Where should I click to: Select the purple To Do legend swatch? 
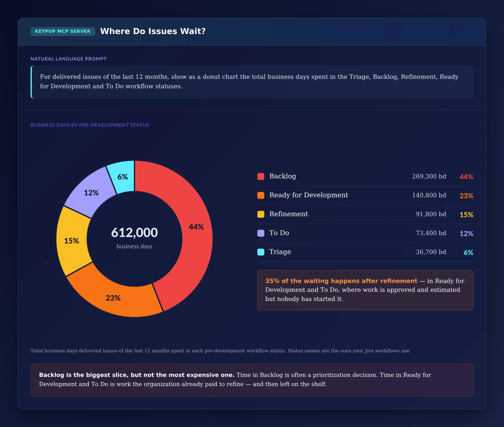(x=261, y=233)
